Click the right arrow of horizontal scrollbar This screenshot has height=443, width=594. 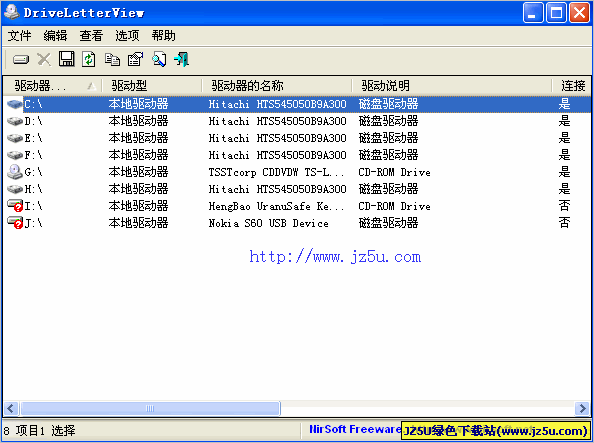coord(583,409)
